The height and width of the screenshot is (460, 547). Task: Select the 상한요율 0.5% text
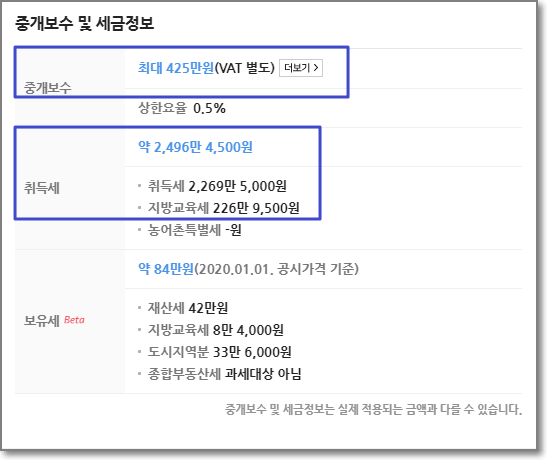click(x=182, y=108)
